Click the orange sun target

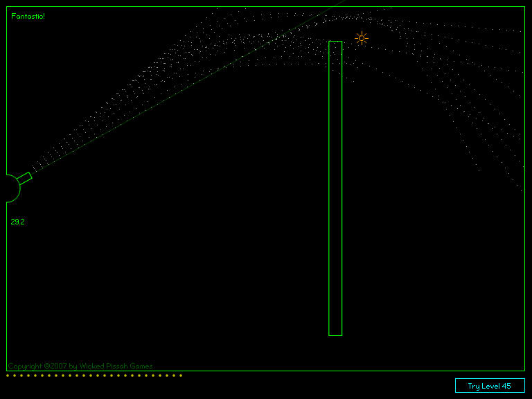click(x=362, y=38)
